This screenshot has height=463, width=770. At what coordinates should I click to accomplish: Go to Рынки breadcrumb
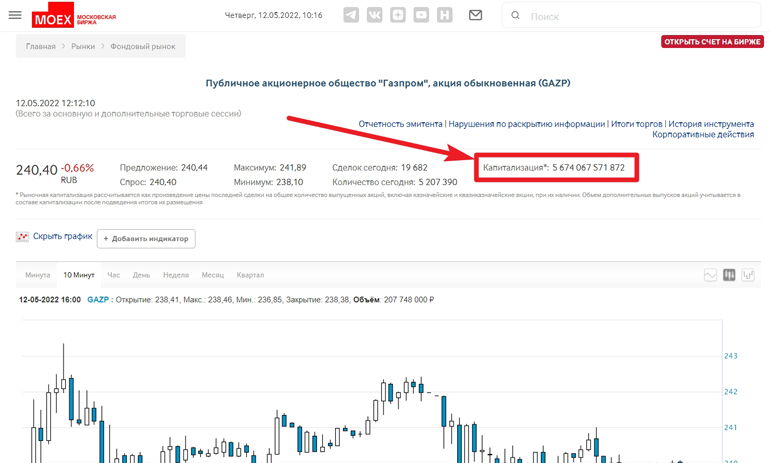[x=83, y=46]
